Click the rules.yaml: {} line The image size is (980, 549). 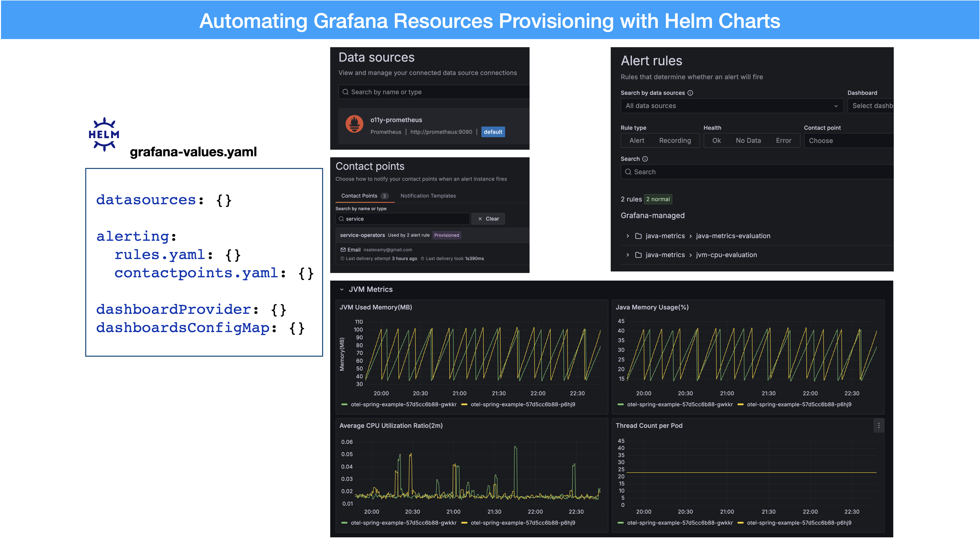pyautogui.click(x=178, y=255)
